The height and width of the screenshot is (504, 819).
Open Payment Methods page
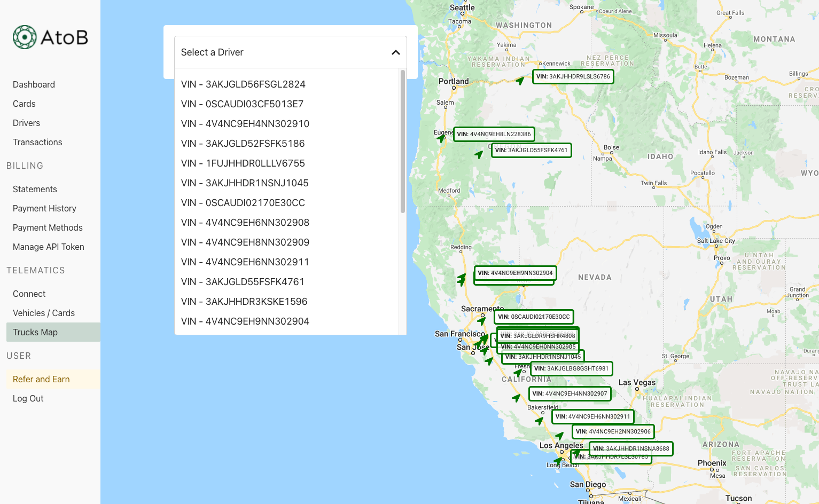pyautogui.click(x=48, y=227)
